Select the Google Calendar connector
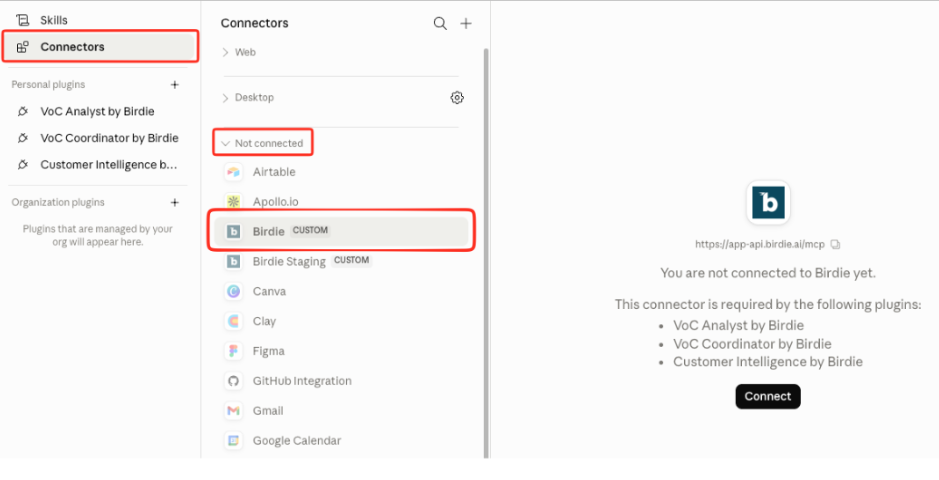The image size is (939, 480). click(x=341, y=440)
